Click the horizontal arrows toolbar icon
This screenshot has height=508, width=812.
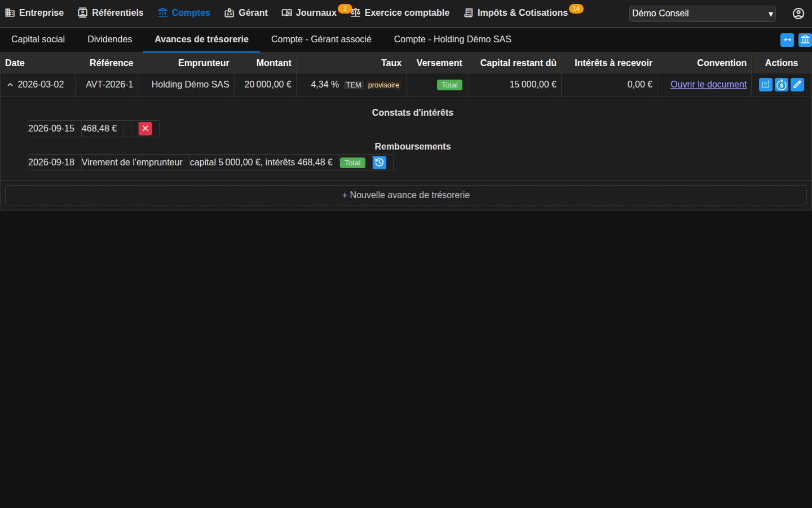(787, 40)
